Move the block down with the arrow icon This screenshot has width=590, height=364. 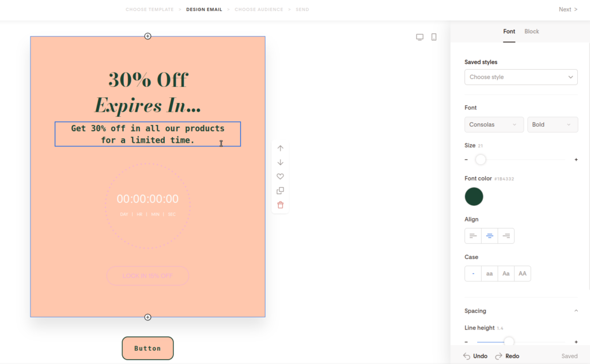[281, 162]
